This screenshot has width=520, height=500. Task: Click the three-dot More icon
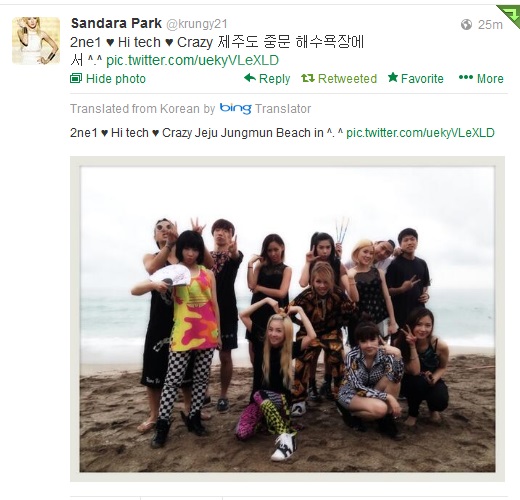tap(466, 78)
